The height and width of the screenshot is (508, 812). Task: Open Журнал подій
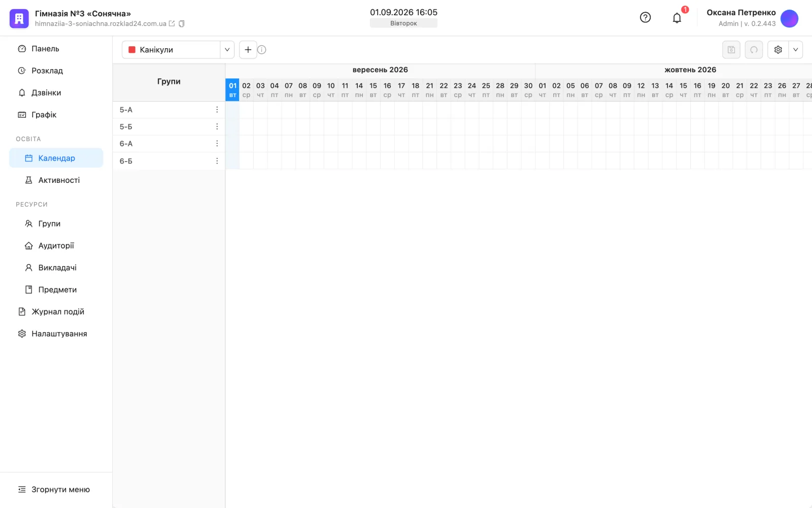56,312
